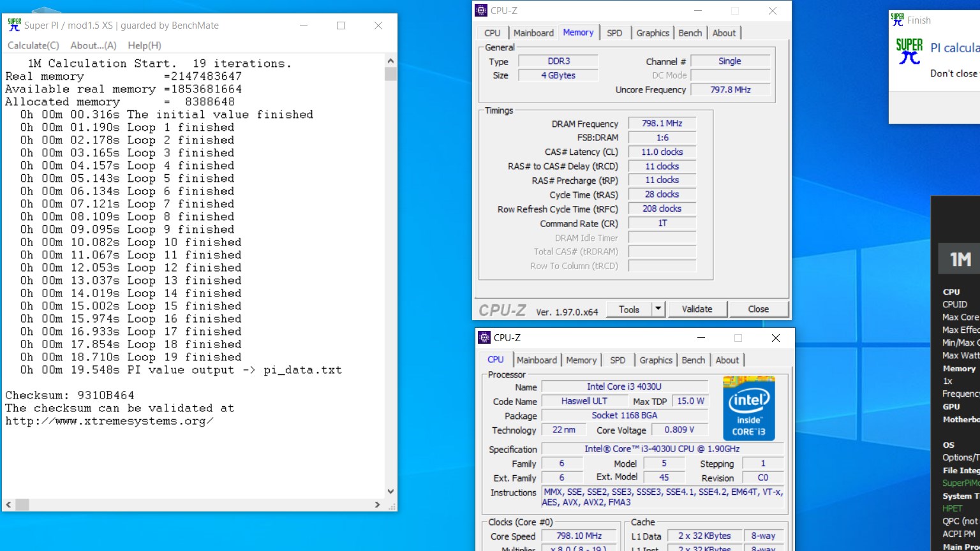Open About tab in upper CPU-Z window

724,33
